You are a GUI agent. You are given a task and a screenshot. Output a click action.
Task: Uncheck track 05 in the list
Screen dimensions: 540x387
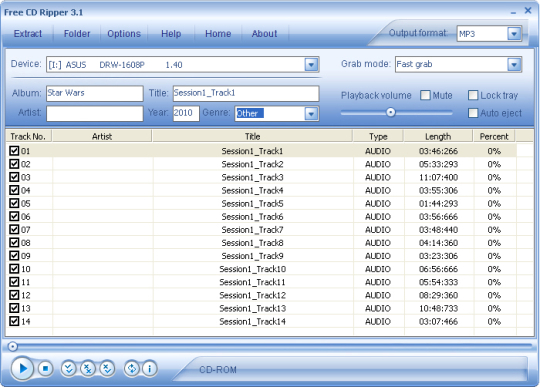click(14, 203)
